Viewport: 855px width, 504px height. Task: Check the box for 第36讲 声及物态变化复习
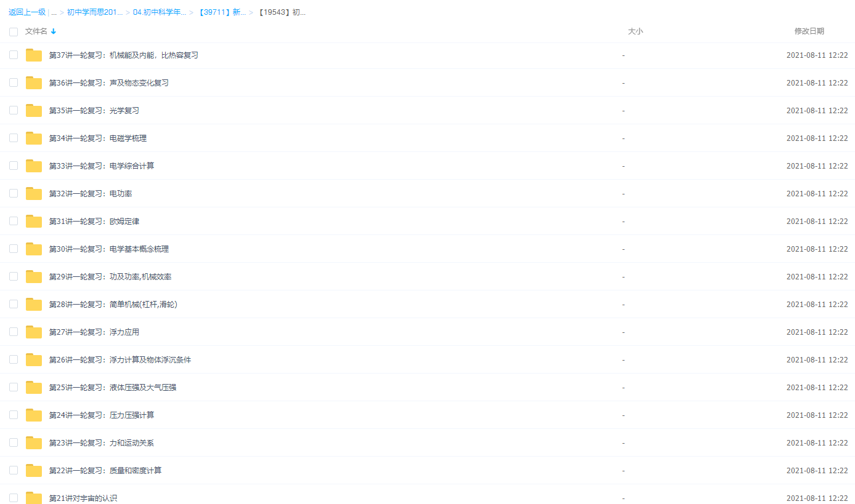point(14,82)
